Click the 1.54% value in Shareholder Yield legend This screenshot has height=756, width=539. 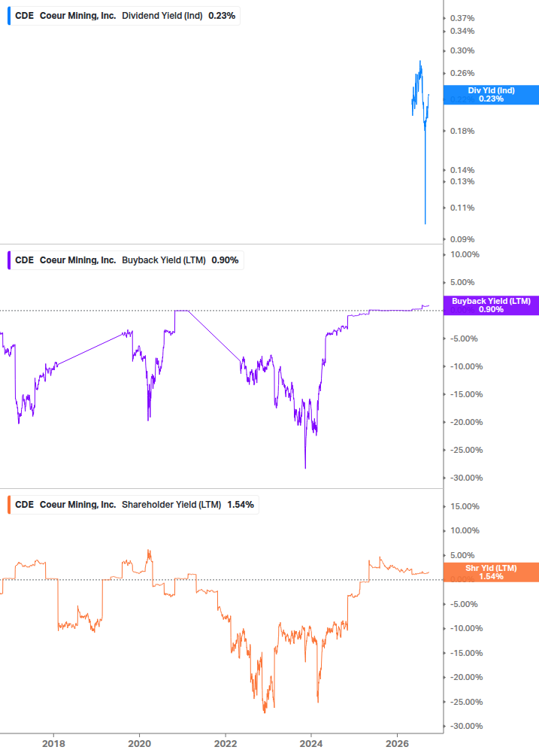pyautogui.click(x=241, y=504)
